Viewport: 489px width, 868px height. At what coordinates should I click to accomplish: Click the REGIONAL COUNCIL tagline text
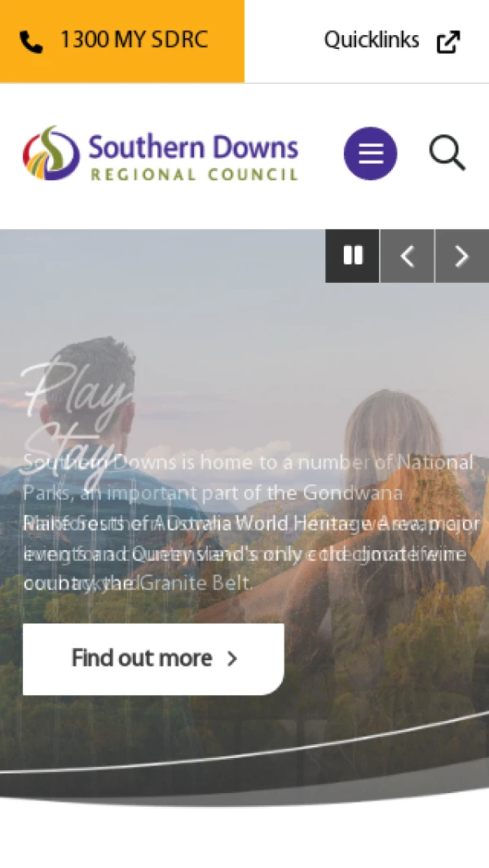[x=194, y=174]
